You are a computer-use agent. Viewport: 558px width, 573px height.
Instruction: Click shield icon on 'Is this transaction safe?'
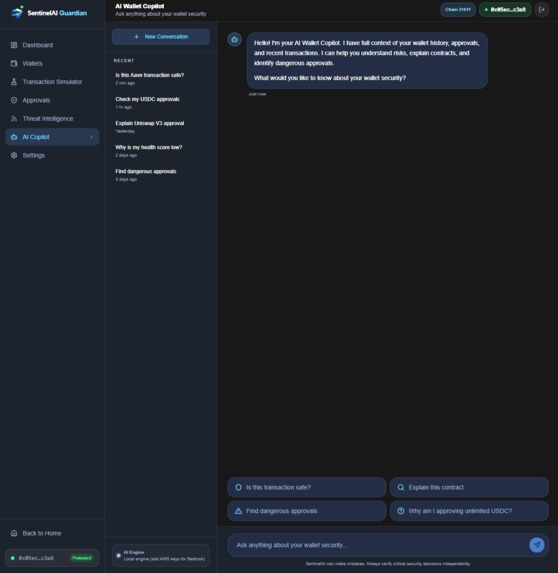point(238,487)
